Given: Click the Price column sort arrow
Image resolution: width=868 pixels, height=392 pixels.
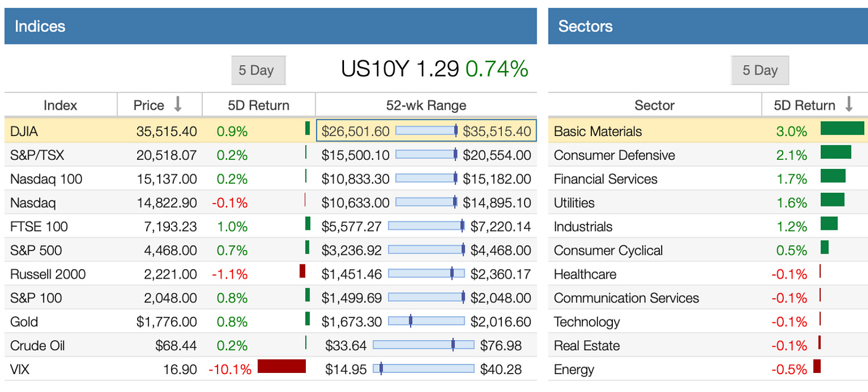Looking at the screenshot, I should (x=178, y=105).
